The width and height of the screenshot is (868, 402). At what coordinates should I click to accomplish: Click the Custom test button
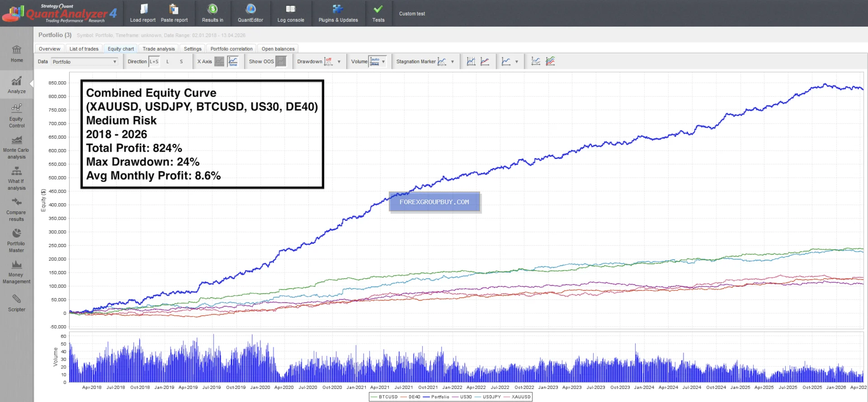(x=412, y=14)
